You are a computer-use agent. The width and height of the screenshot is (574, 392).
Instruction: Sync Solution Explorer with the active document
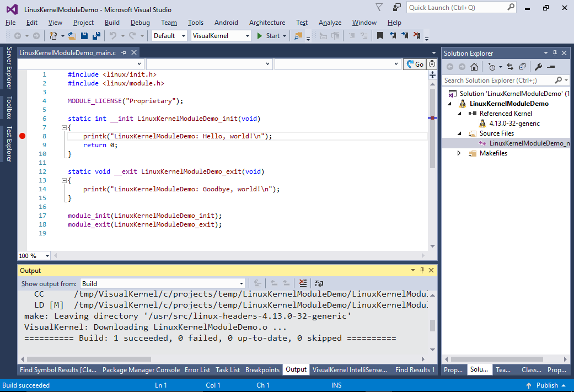(x=510, y=67)
